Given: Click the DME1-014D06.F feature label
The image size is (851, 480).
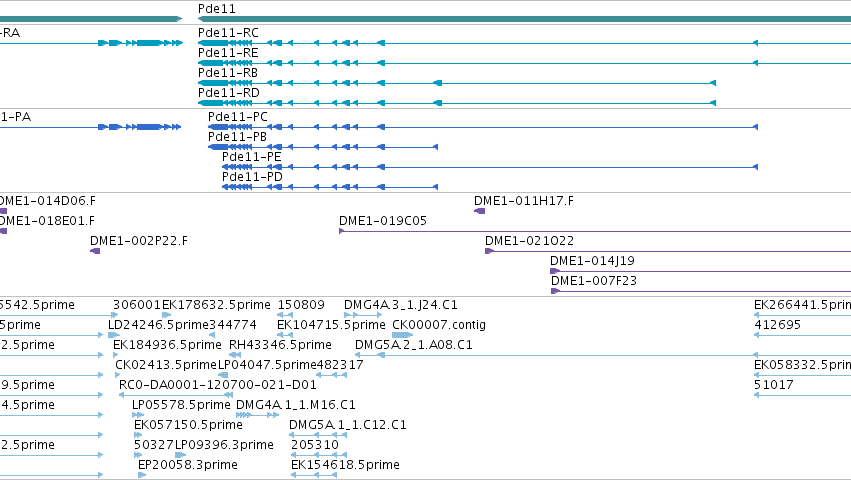Looking at the screenshot, I should click(x=47, y=201).
